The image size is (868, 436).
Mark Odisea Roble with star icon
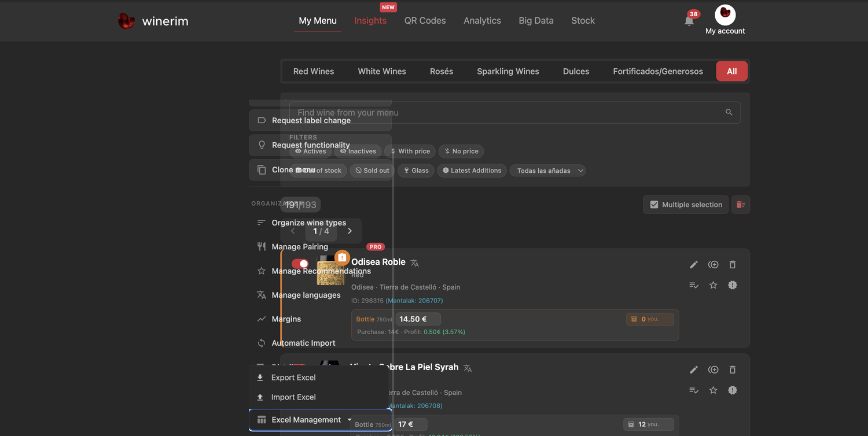click(x=713, y=285)
